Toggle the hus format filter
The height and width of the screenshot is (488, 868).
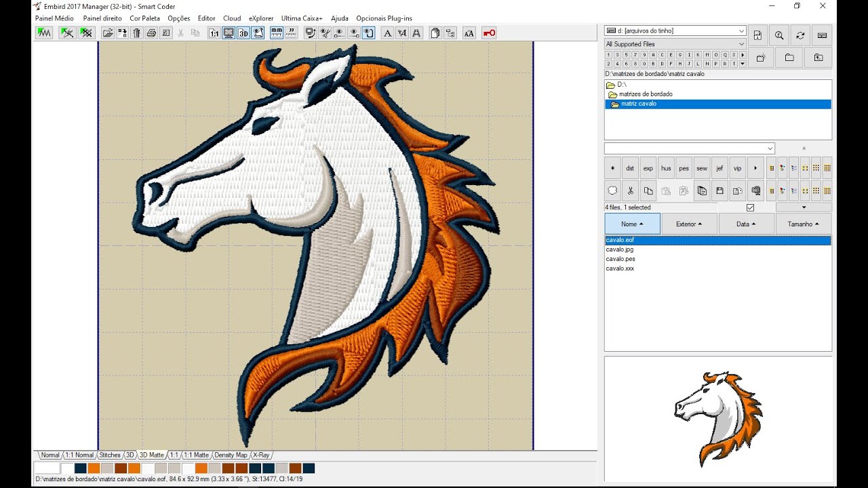(x=666, y=168)
